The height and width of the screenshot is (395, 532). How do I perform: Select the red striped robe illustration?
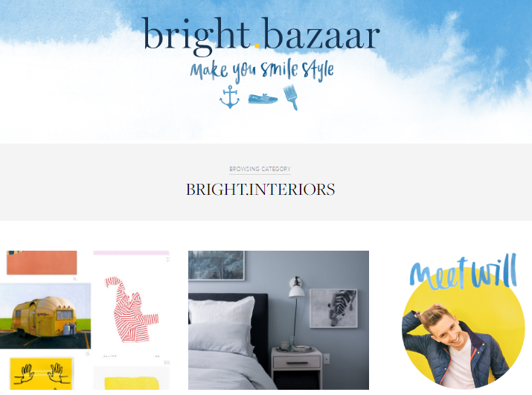(132, 310)
